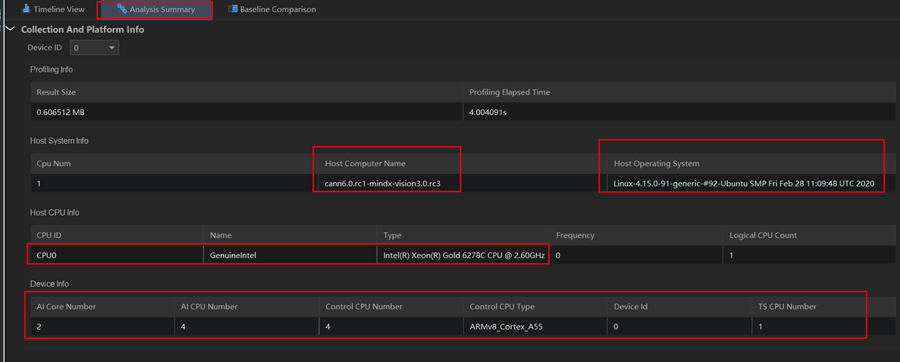Image resolution: width=900 pixels, height=362 pixels.
Task: Click the Analysis Summary tab icon
Action: (122, 9)
